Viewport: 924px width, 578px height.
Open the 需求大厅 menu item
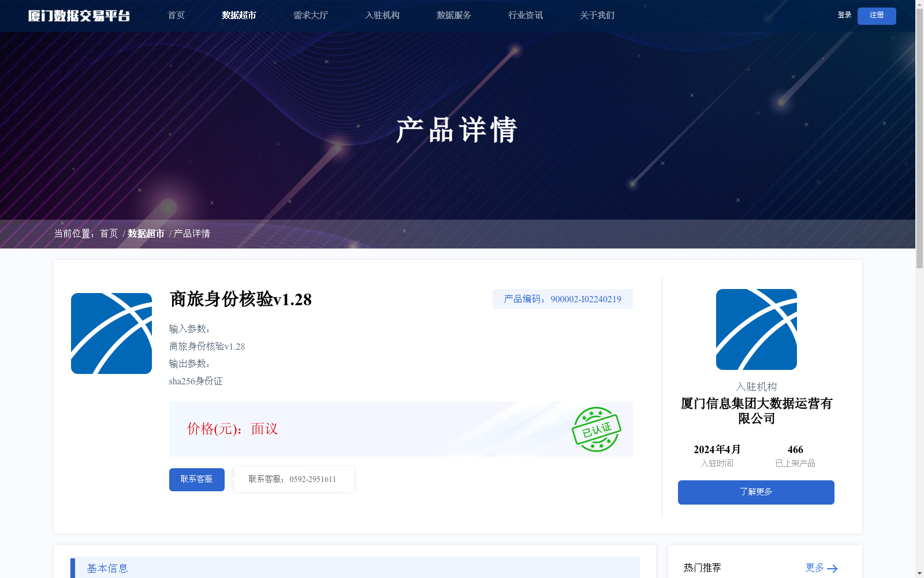(310, 16)
